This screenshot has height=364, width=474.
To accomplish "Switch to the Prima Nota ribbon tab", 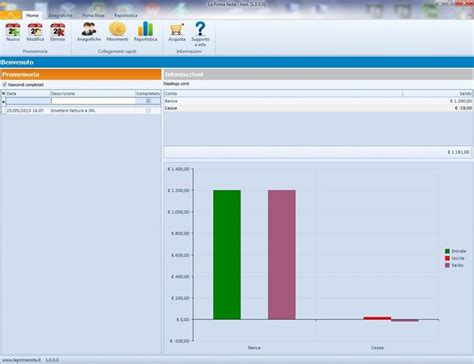I will point(93,15).
